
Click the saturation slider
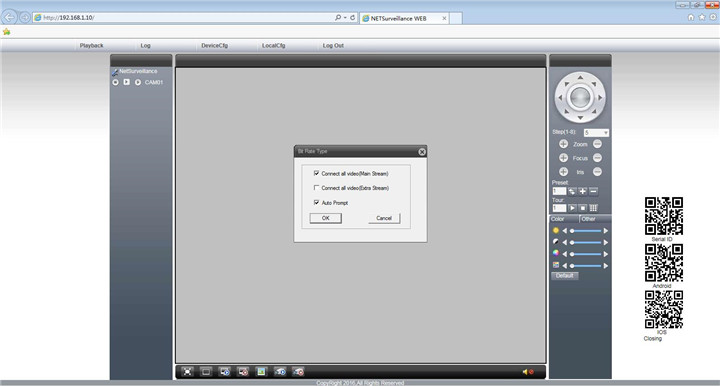coord(585,254)
